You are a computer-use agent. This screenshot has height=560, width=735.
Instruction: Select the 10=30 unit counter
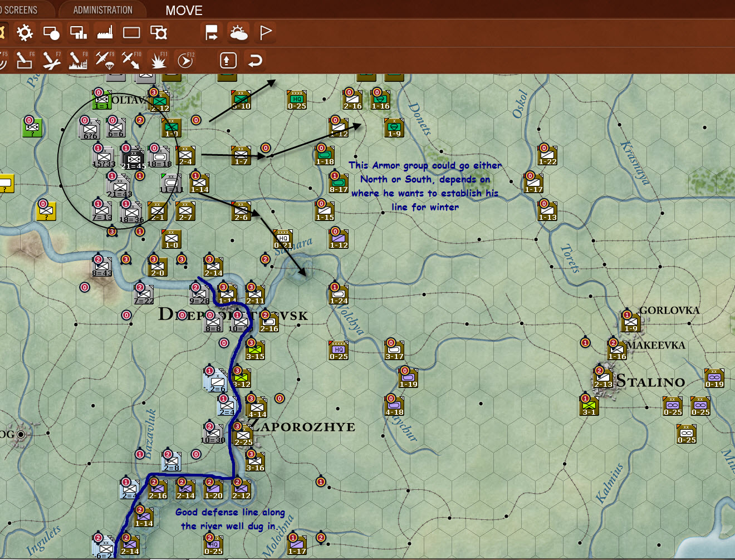pos(213,435)
